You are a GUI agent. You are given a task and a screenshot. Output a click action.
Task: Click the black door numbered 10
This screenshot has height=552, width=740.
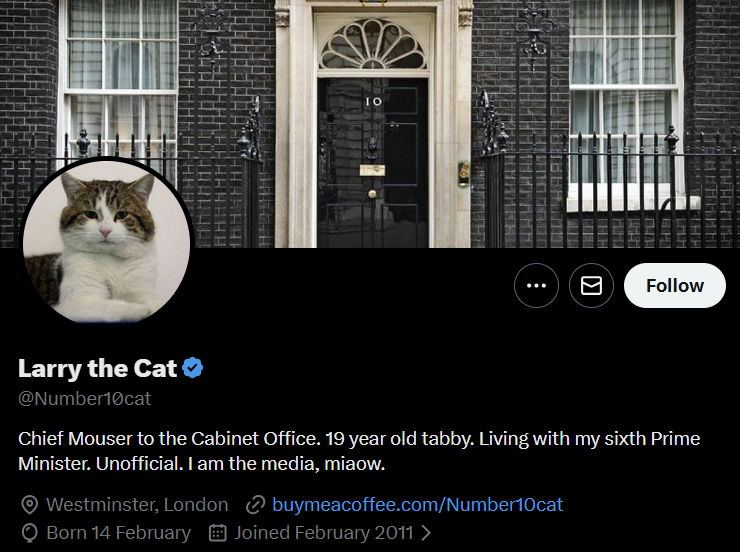372,150
